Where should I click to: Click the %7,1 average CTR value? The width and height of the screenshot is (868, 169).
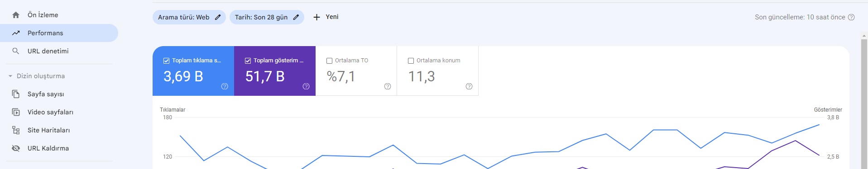[x=341, y=76]
